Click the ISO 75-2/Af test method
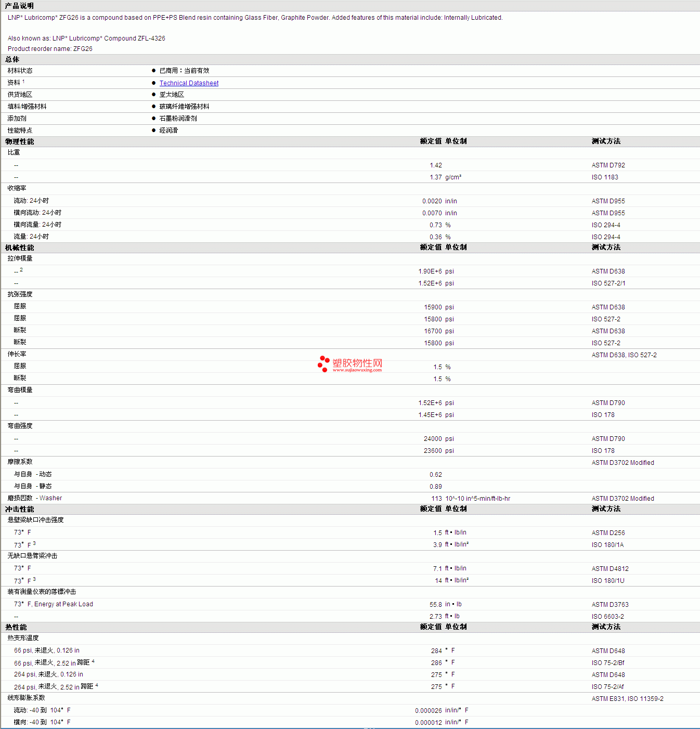 [607, 687]
